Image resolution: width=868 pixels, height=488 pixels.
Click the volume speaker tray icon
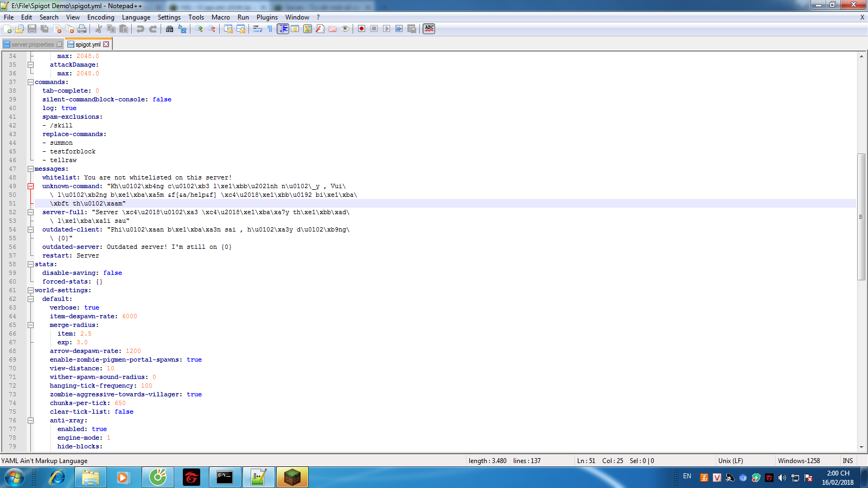click(x=782, y=478)
